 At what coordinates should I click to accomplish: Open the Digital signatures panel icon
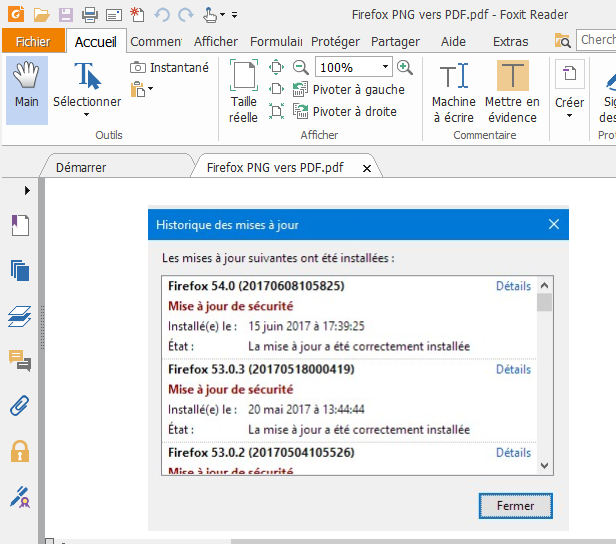pos(20,497)
